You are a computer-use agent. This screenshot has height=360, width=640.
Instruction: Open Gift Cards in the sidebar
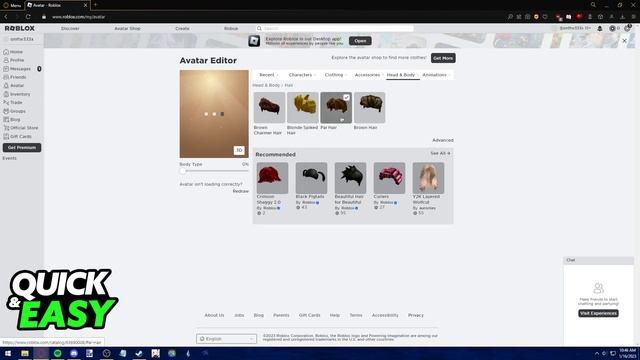click(x=17, y=136)
